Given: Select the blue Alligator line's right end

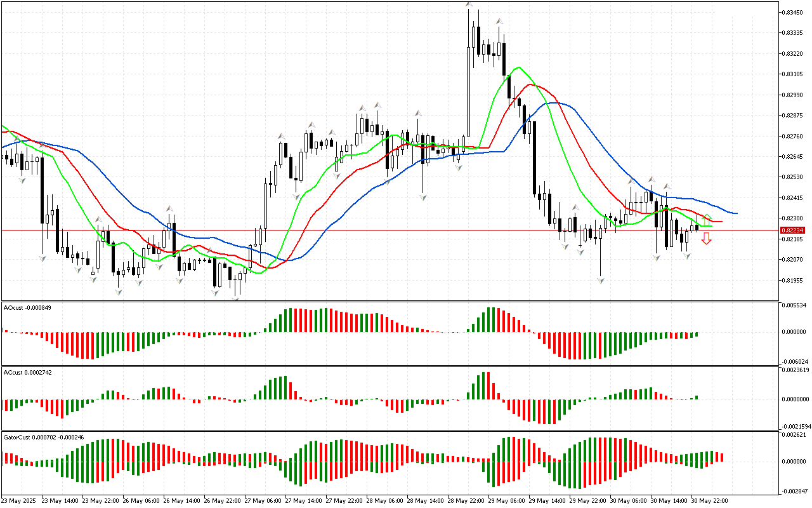Looking at the screenshot, I should (735, 213).
